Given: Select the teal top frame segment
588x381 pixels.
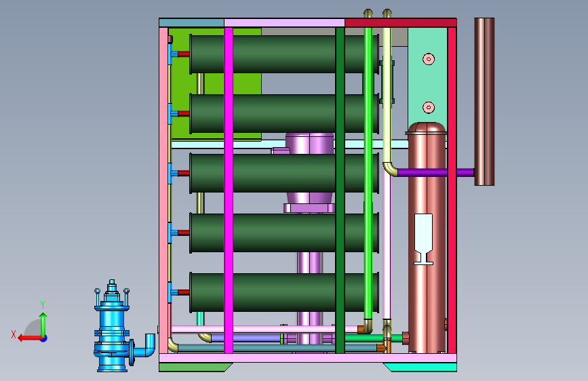Looking at the screenshot, I should pyautogui.click(x=192, y=22).
